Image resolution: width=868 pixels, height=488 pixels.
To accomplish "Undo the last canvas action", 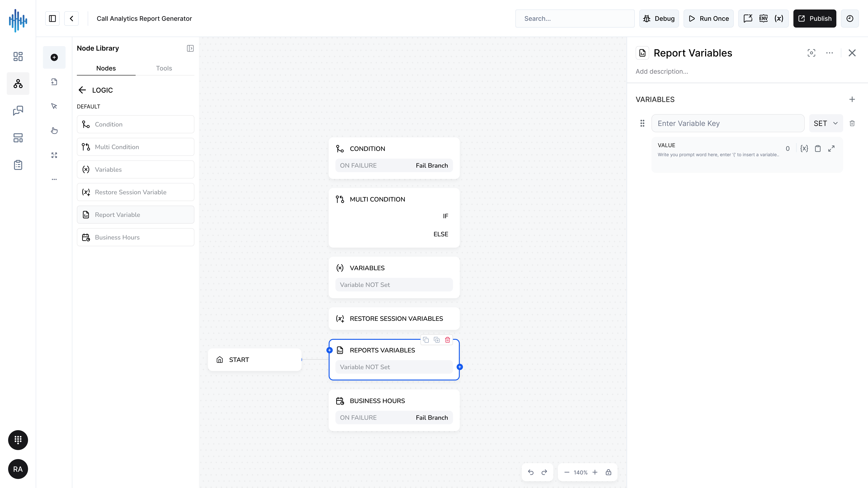I will coord(531,472).
